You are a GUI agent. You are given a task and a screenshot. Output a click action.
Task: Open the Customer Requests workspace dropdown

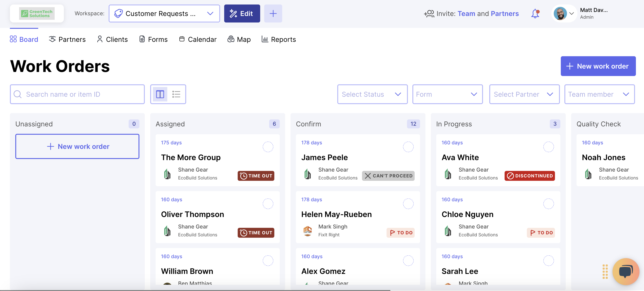[164, 13]
